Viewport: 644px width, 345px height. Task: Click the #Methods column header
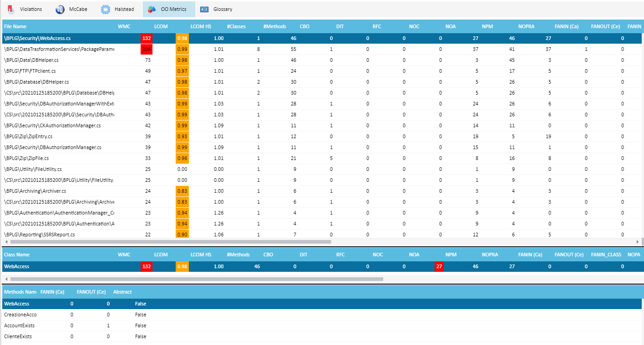[275, 26]
